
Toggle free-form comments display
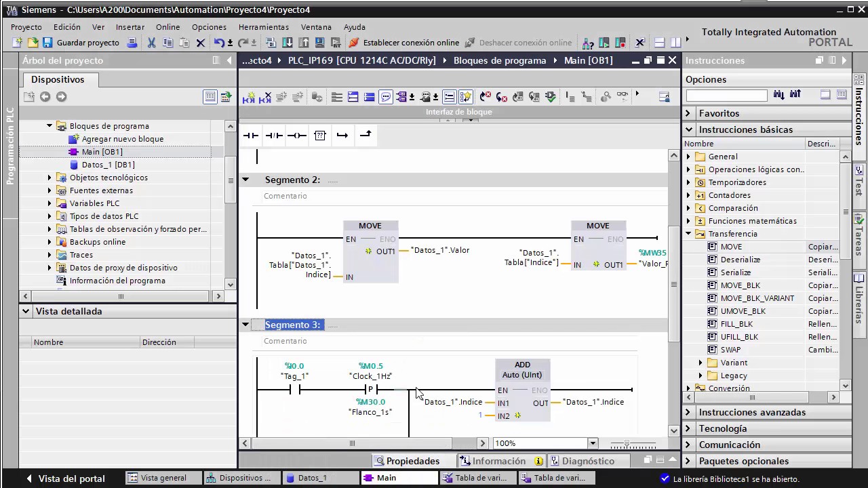click(x=386, y=97)
